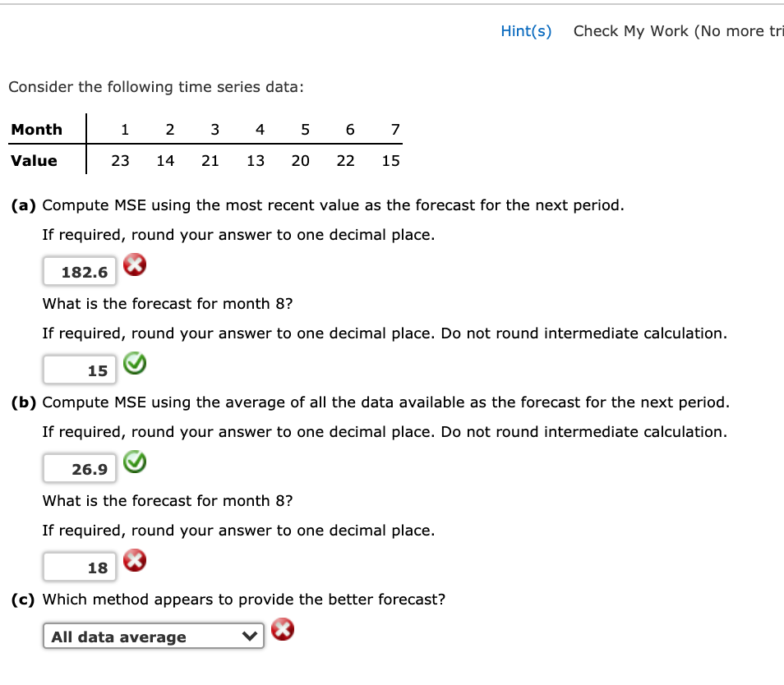Viewport: 784px width, 685px height.
Task: Click the 26.9 answer field in part (b)
Action: [79, 468]
